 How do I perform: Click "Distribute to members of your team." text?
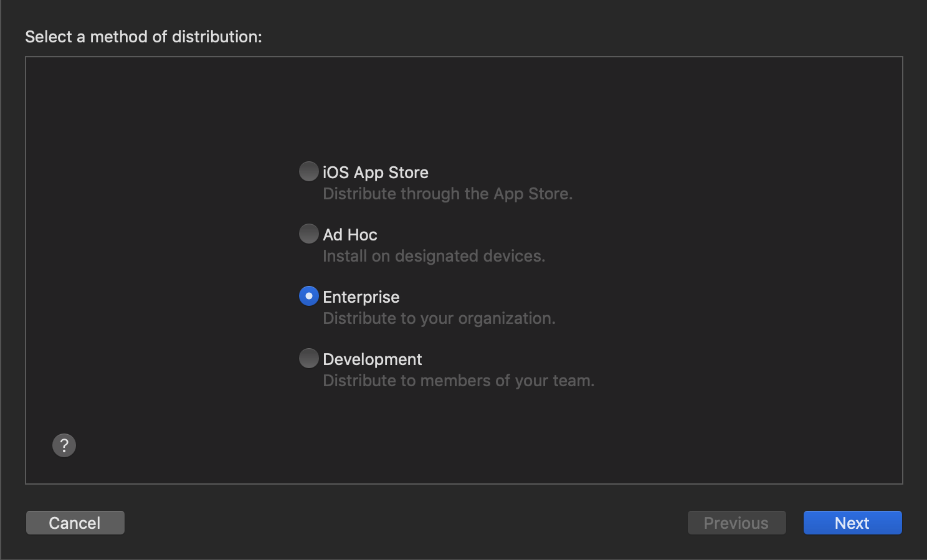[x=459, y=381]
